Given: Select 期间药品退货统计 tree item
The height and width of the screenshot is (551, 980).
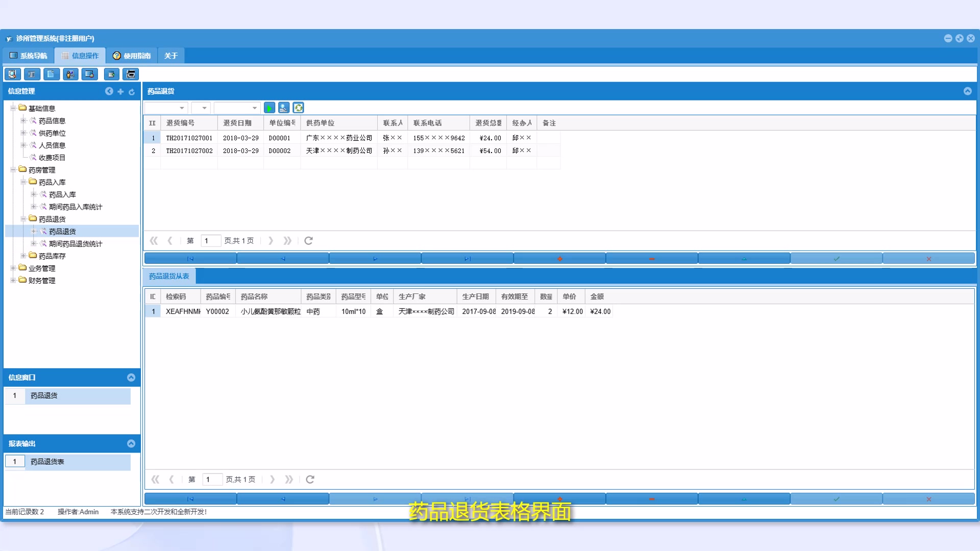Looking at the screenshot, I should coord(76,244).
